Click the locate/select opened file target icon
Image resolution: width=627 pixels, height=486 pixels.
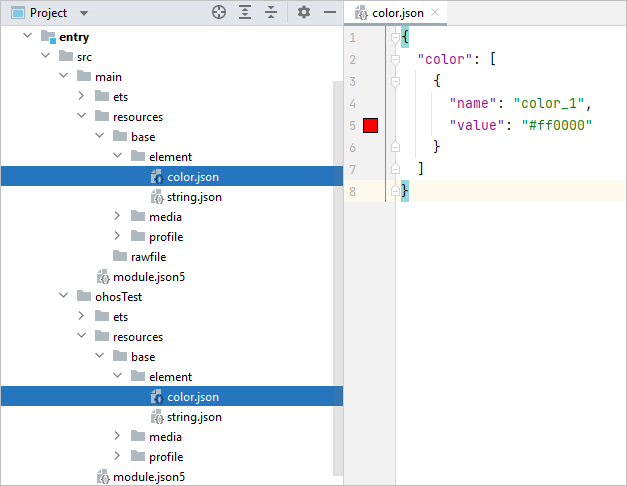point(219,13)
